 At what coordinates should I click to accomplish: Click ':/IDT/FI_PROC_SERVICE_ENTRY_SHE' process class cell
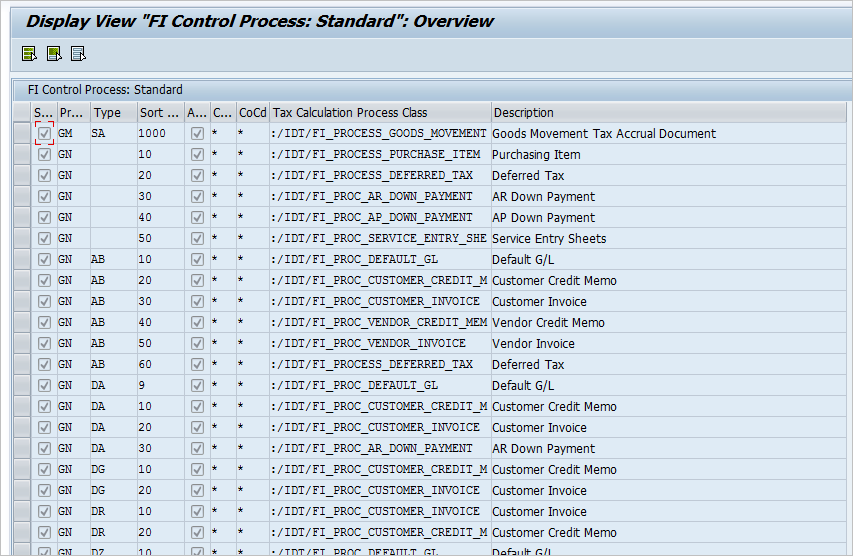point(379,238)
